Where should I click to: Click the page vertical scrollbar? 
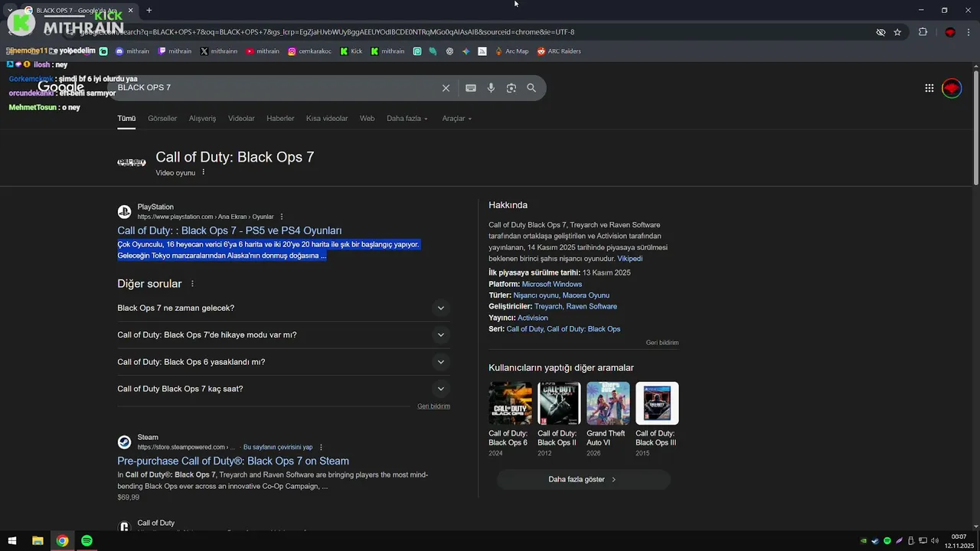point(975,126)
